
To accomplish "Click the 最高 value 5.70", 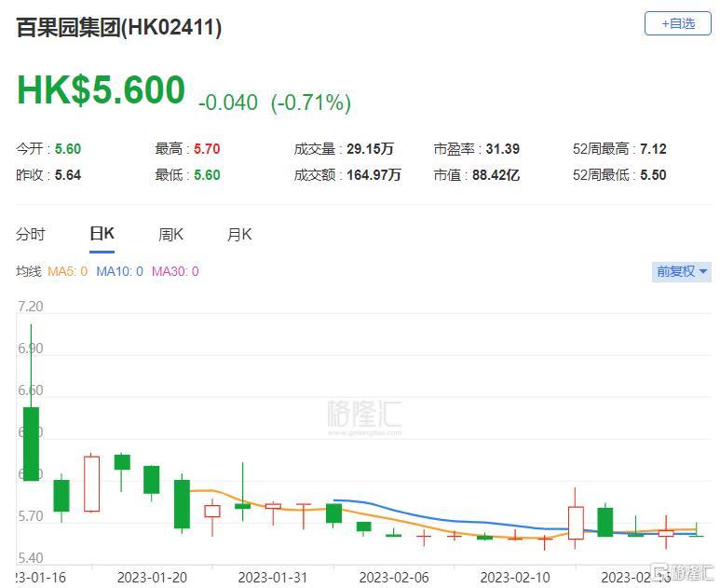I will (207, 149).
